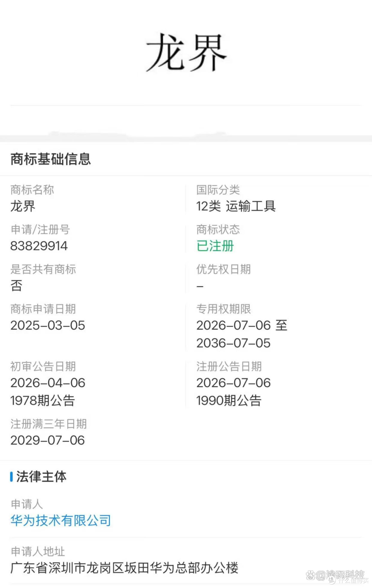Click 1978期公告 announcement issue
Image resolution: width=372 pixels, height=588 pixels.
click(43, 400)
